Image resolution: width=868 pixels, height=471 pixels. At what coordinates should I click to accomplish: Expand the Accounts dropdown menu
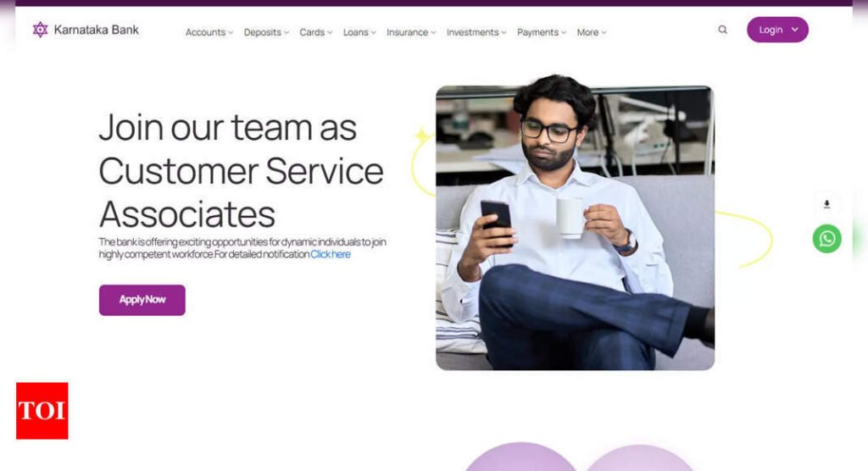209,33
